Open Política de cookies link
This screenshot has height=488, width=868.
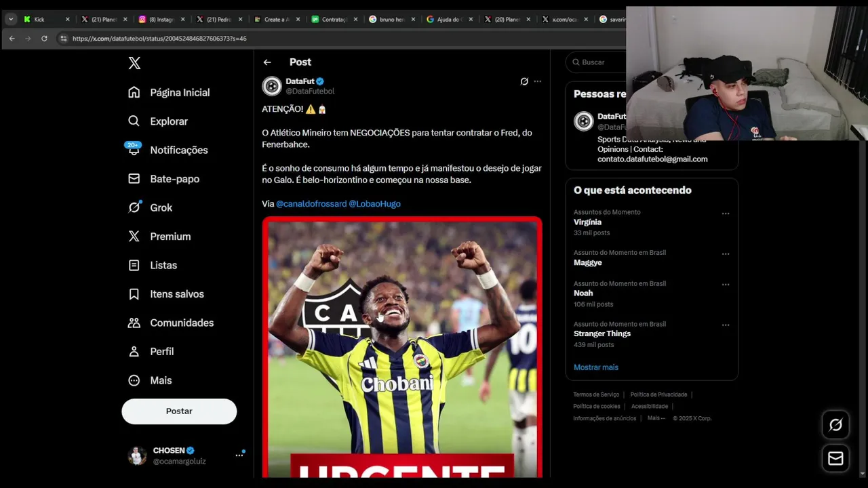click(597, 406)
